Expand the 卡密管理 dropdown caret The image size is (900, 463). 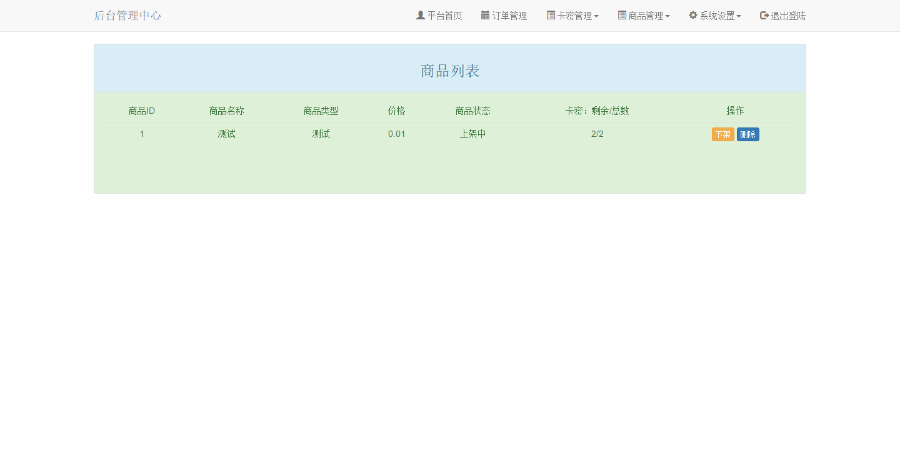596,17
